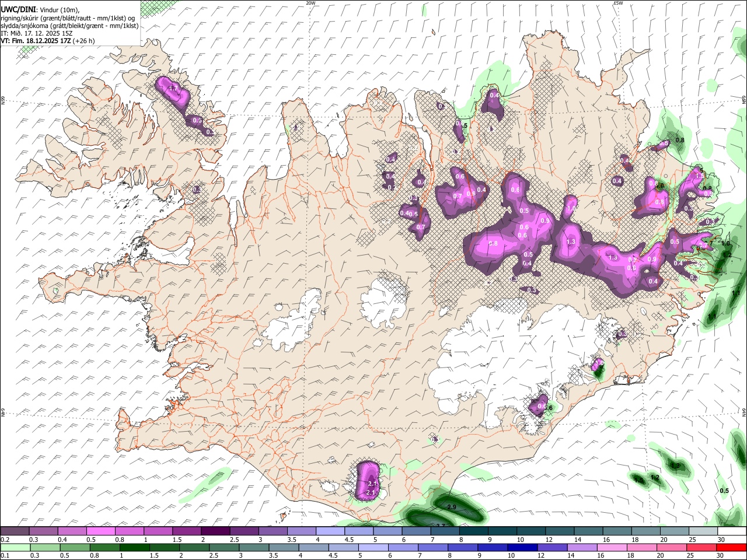Click the 20W longitude label

pos(310,3)
